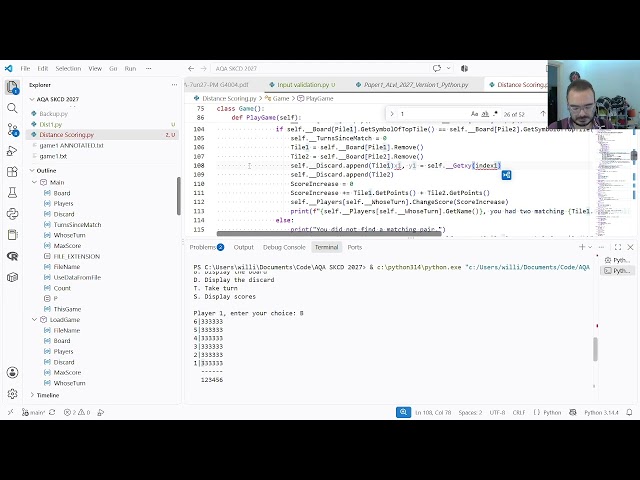Open the Selection menu
This screenshot has height=480, width=640.
click(68, 69)
